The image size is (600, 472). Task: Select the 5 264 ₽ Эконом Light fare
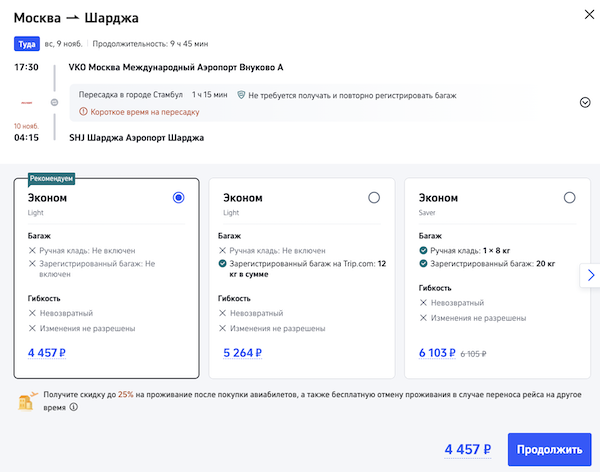point(374,198)
